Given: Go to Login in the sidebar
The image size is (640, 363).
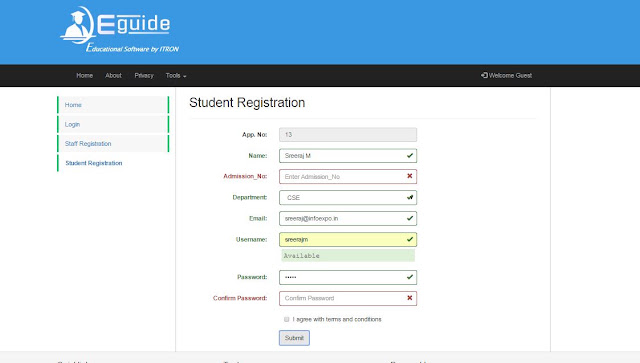Looking at the screenshot, I should (113, 124).
